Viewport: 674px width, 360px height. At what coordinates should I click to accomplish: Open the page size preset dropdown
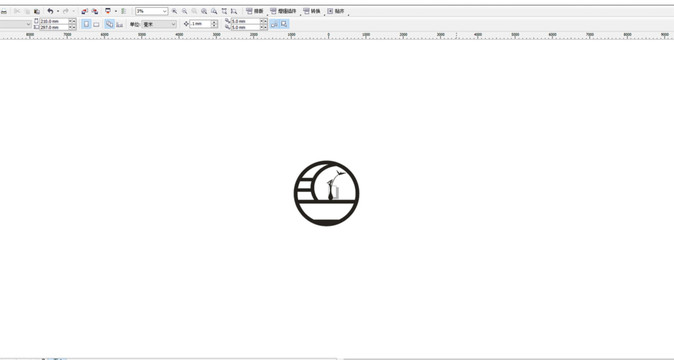click(15, 24)
